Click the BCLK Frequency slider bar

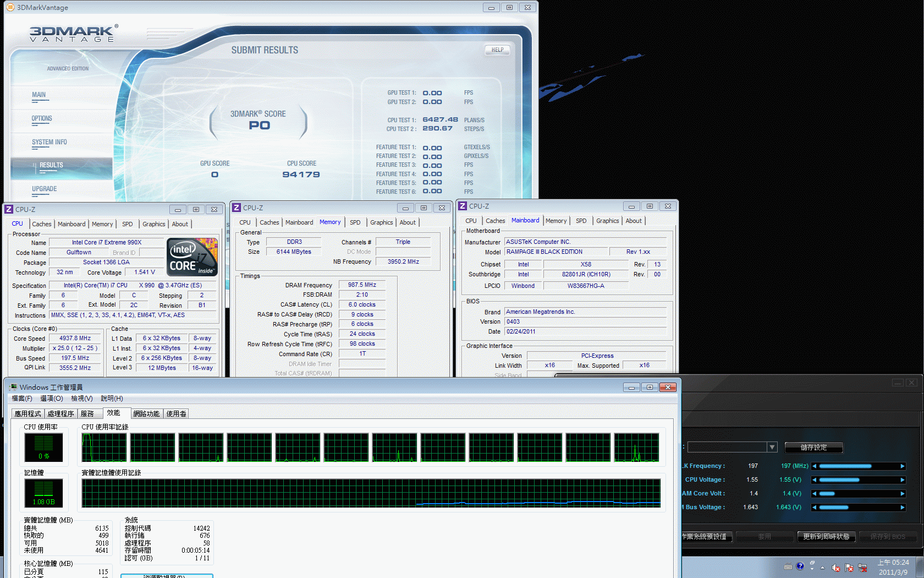tap(859, 466)
